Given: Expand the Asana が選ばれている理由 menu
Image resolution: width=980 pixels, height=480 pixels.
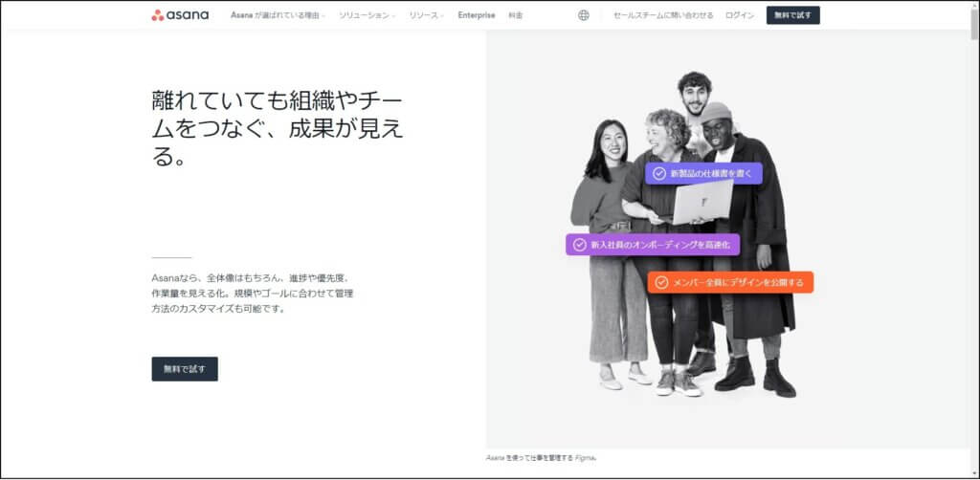Looking at the screenshot, I should pyautogui.click(x=278, y=15).
